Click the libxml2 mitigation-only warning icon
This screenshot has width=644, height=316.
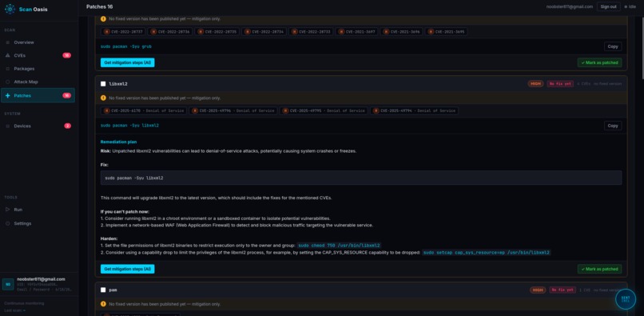(103, 98)
